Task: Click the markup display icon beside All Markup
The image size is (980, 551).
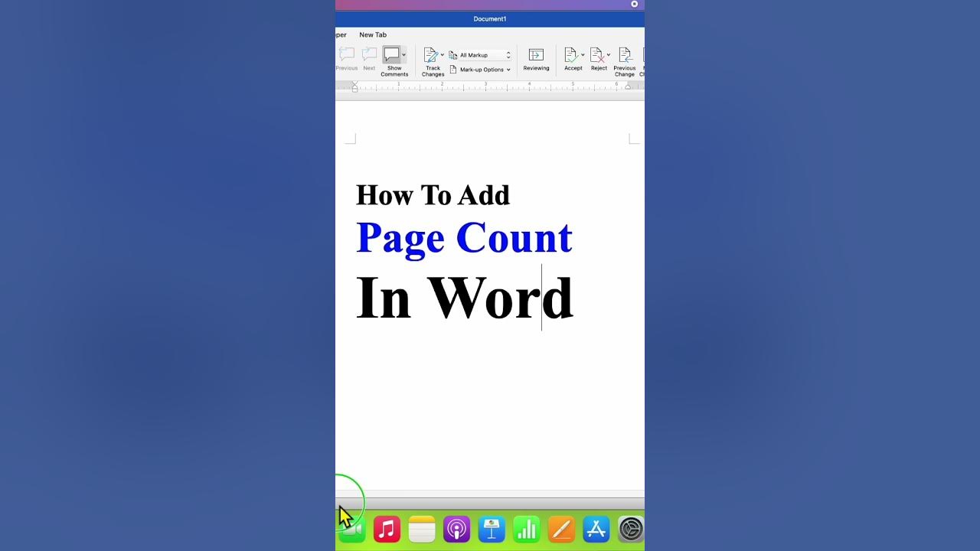Action: tap(452, 55)
